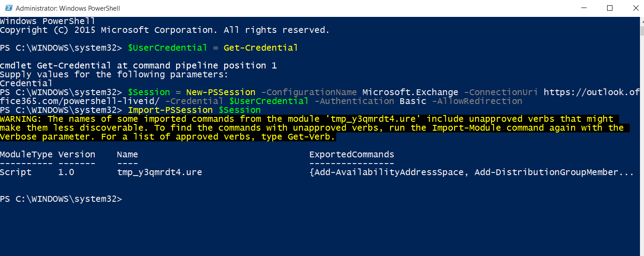Screen dimensions: 644x256
Task: Maximize the PowerShell window
Action: [x=610, y=8]
